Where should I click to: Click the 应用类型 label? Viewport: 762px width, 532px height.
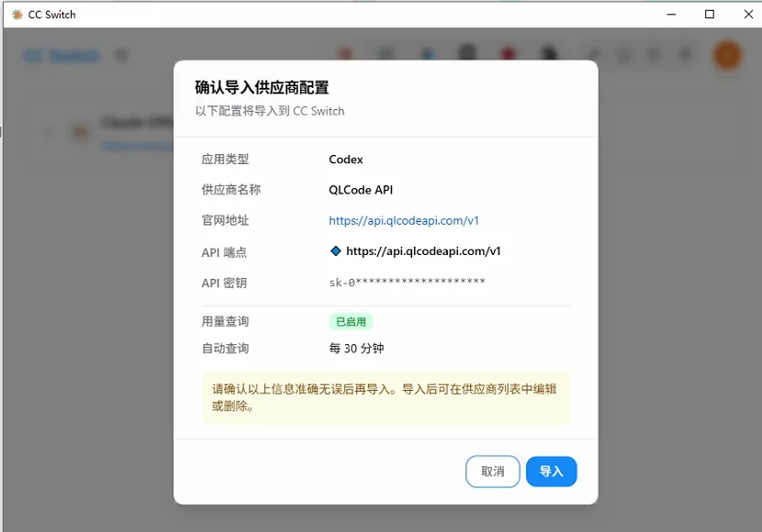point(225,160)
